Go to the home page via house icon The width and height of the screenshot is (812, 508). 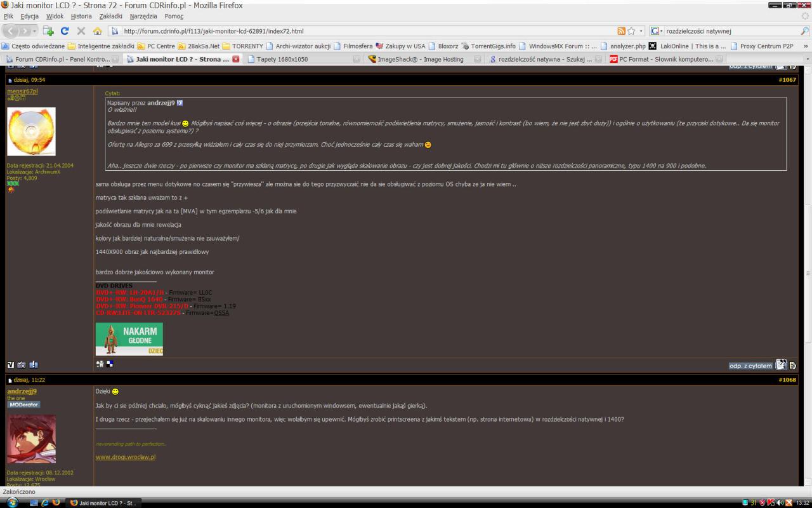98,30
